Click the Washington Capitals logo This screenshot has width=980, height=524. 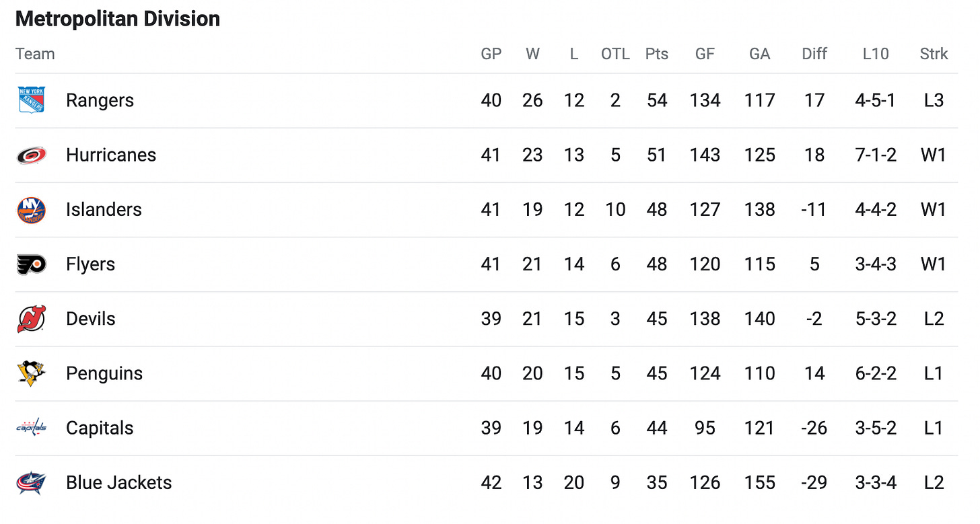coord(31,428)
